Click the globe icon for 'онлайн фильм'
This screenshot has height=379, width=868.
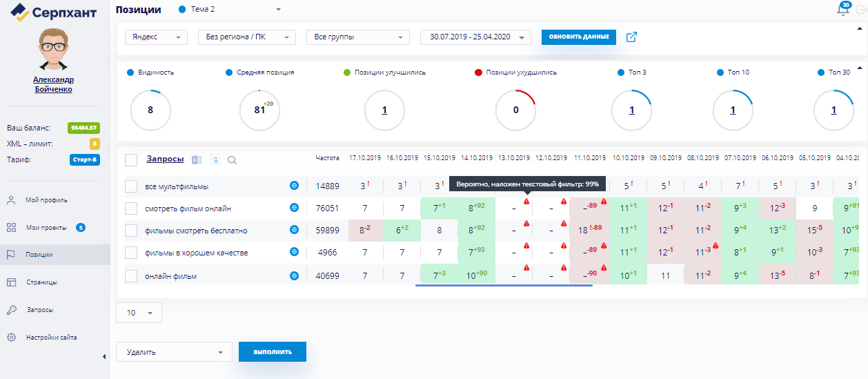coord(294,276)
